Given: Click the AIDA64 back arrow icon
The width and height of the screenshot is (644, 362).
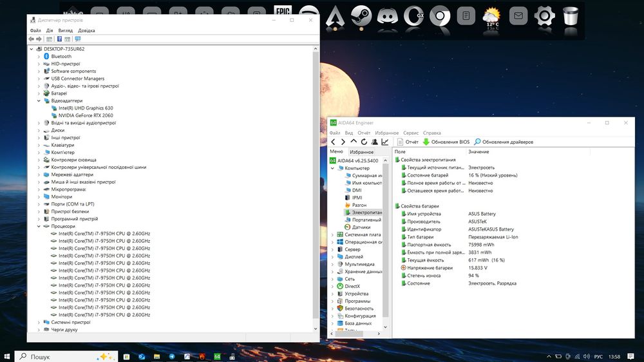Looking at the screenshot, I should pyautogui.click(x=333, y=142).
